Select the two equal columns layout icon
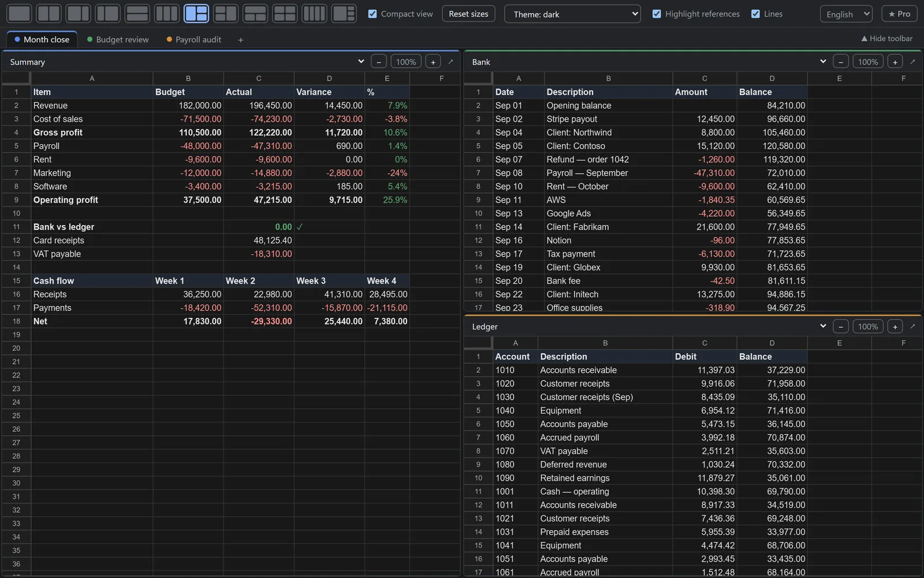The image size is (924, 578). (49, 13)
